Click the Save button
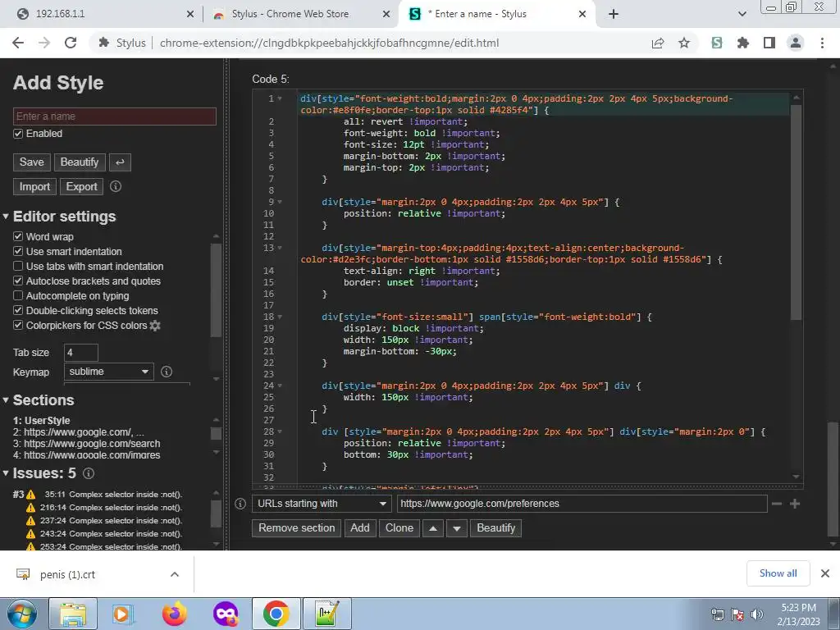 pos(32,162)
